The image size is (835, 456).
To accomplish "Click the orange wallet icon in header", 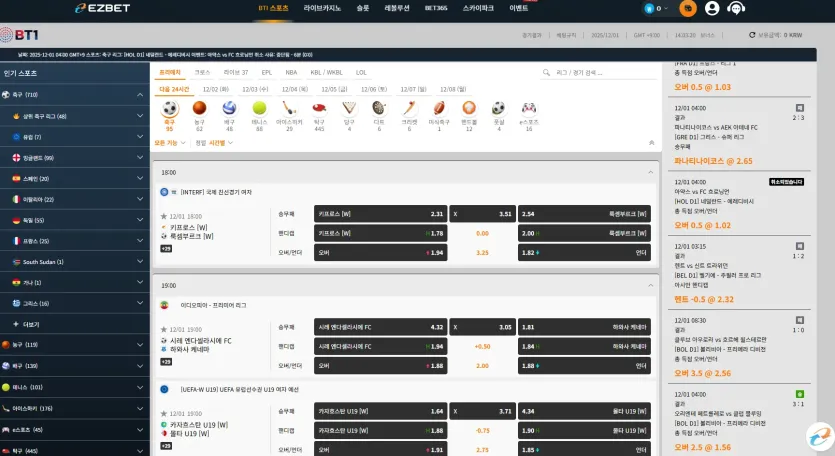I will click(x=687, y=8).
